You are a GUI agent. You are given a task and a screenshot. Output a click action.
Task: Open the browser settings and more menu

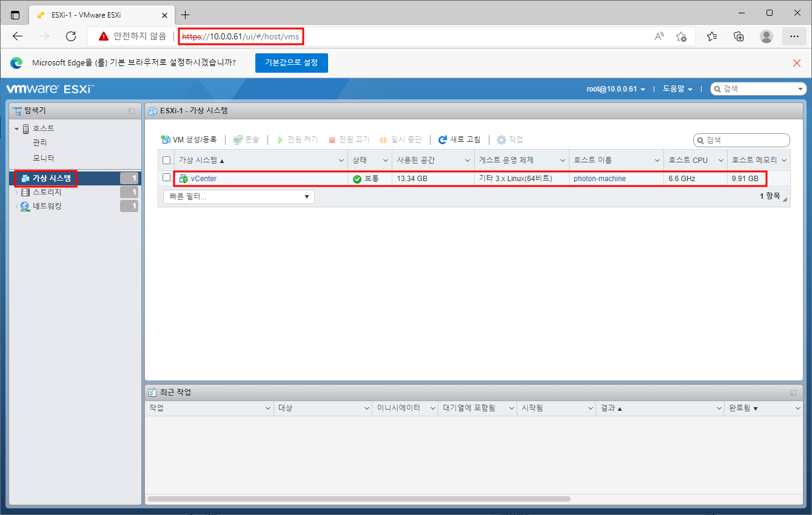point(794,36)
